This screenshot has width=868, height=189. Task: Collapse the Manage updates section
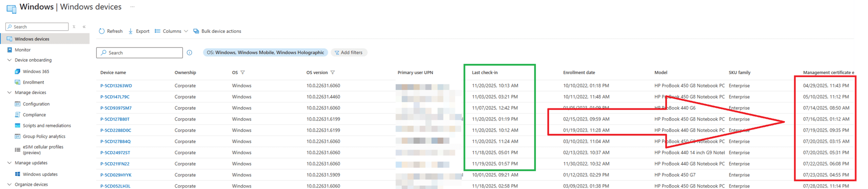click(9, 163)
